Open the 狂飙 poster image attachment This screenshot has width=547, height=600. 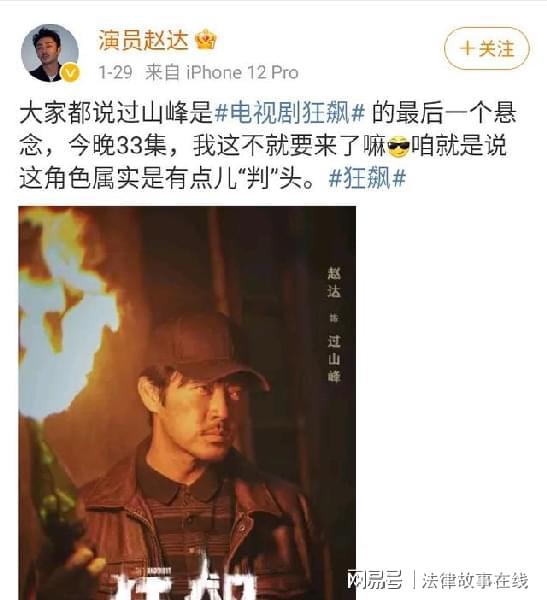pos(187,403)
